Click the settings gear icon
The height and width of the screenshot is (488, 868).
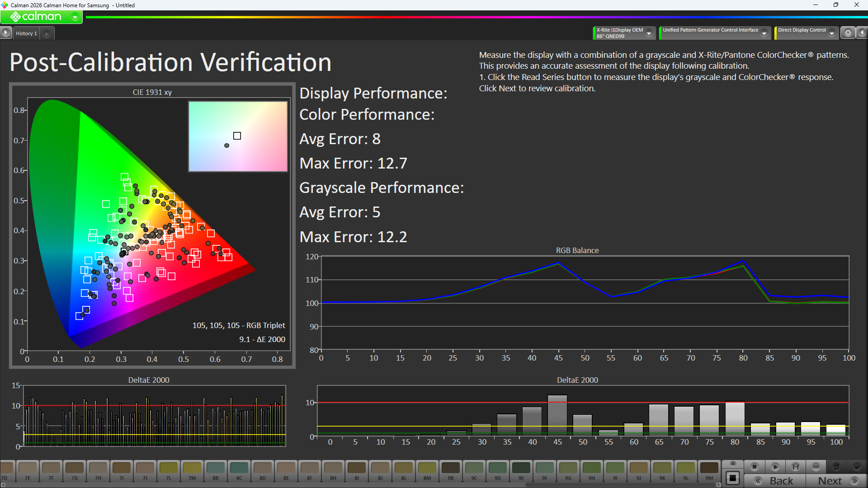(848, 33)
